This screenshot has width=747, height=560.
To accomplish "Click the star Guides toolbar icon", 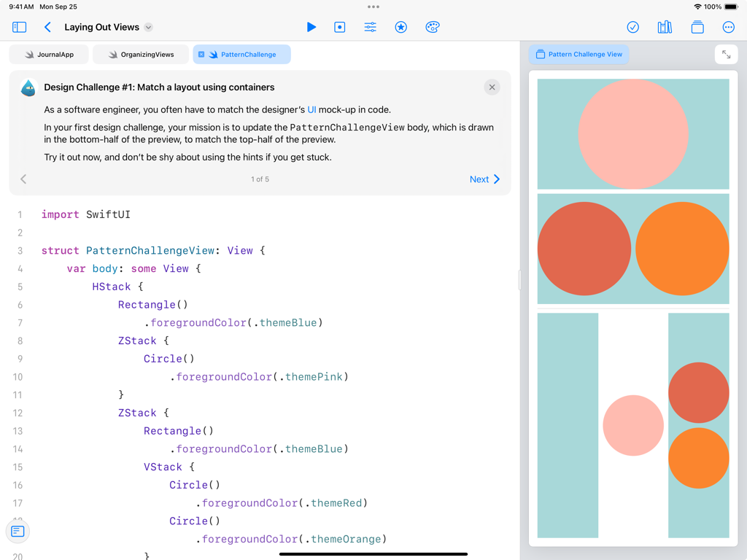I will (x=400, y=26).
